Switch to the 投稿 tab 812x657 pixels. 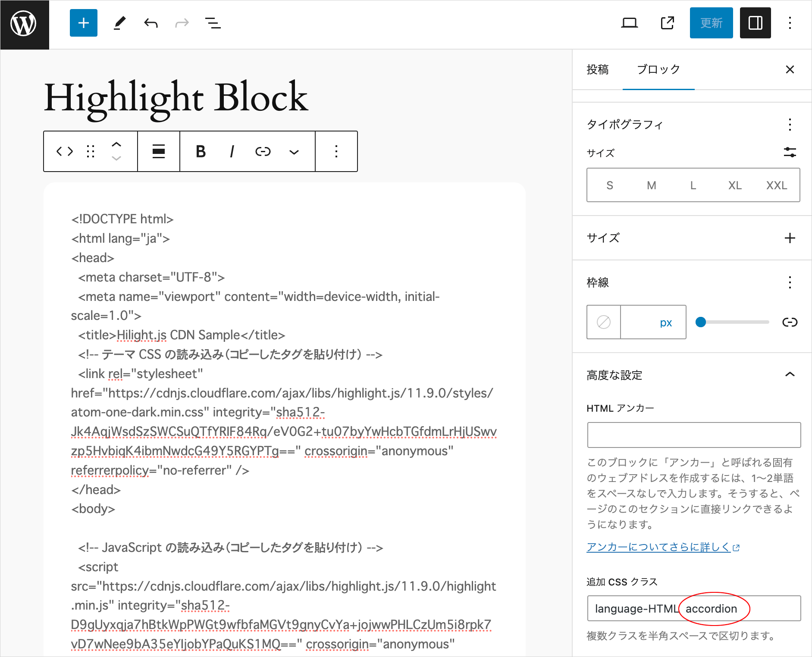(597, 69)
